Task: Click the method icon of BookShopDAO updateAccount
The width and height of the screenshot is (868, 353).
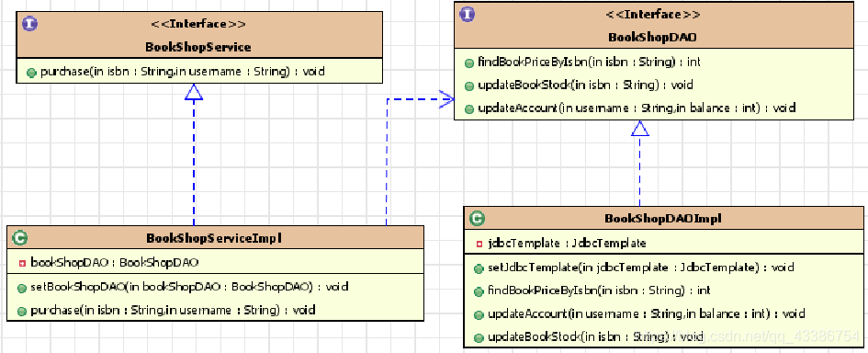Action: 468,108
